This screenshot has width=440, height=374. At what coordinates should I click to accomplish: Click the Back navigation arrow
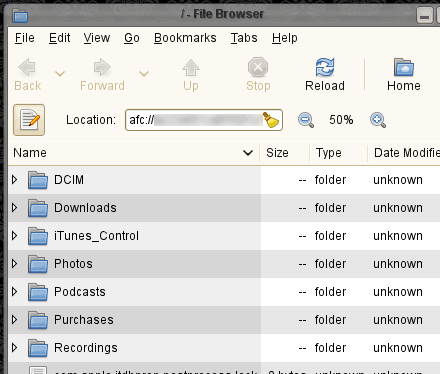tap(27, 75)
